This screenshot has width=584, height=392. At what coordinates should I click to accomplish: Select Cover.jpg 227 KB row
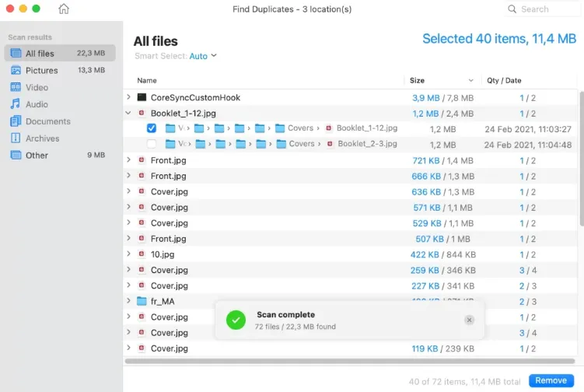[x=350, y=285]
